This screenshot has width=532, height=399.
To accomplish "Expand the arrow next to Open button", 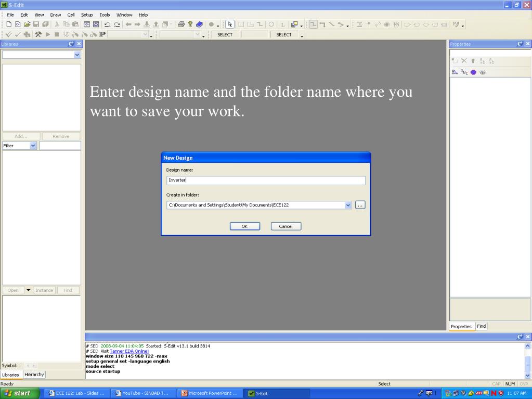I will (x=29, y=290).
